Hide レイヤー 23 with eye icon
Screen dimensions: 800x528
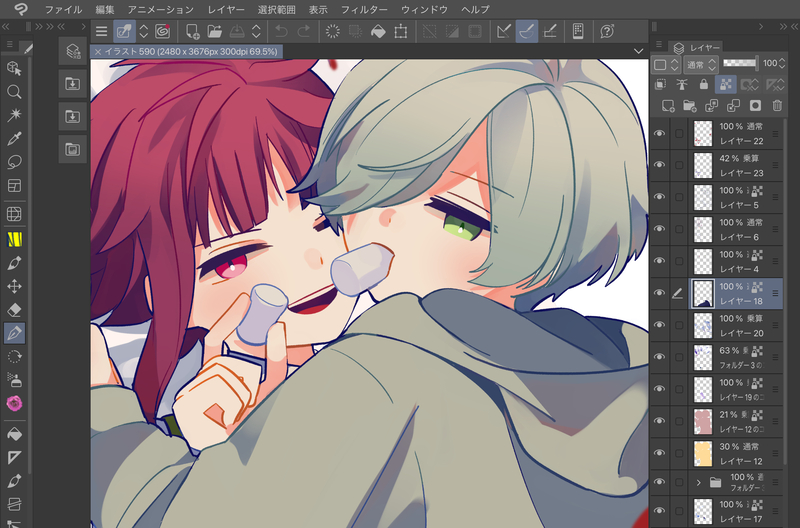tap(660, 165)
